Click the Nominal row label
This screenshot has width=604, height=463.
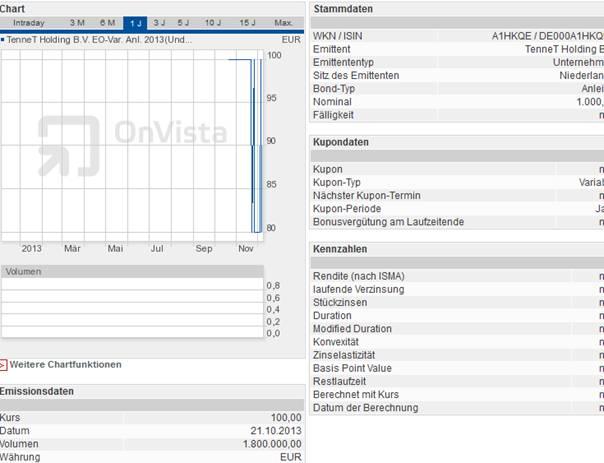pyautogui.click(x=332, y=102)
